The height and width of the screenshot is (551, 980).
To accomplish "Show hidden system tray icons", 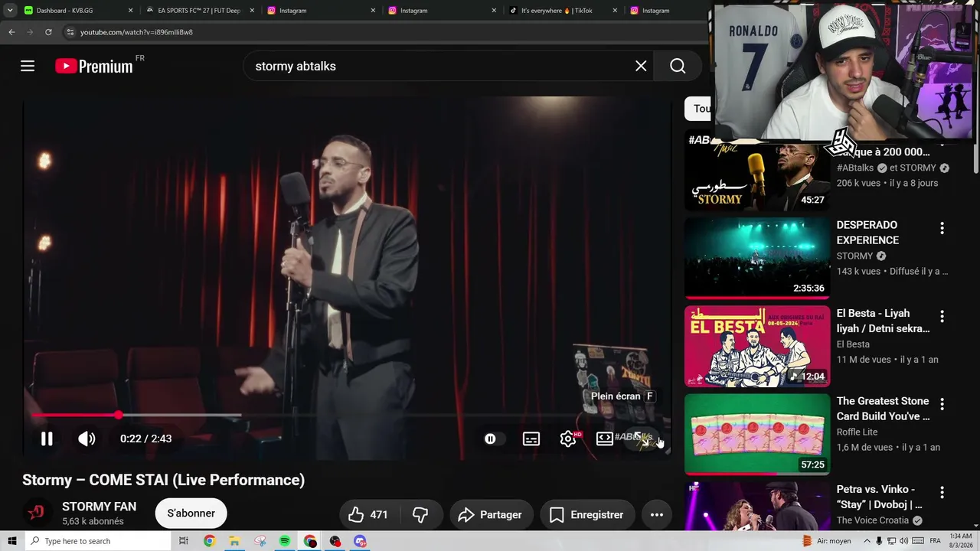I will 868,541.
